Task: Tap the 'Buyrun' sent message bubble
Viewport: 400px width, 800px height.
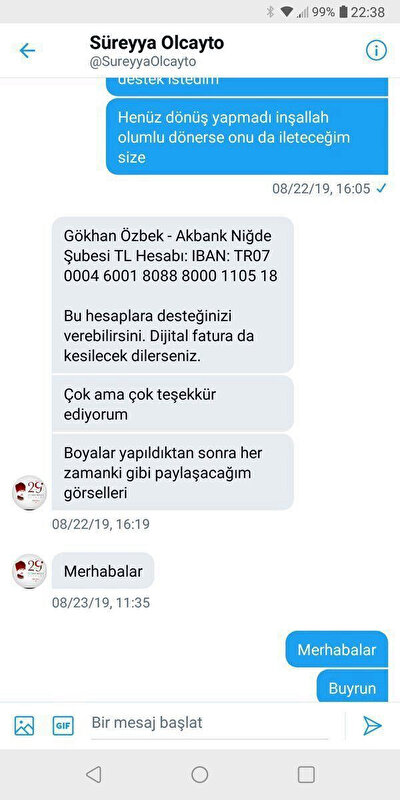Action: (353, 687)
